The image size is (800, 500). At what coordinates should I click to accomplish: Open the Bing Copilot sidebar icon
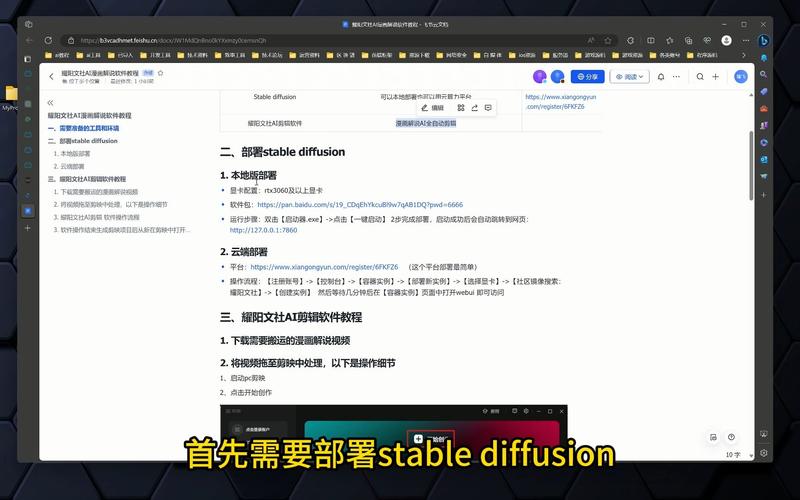point(763,40)
